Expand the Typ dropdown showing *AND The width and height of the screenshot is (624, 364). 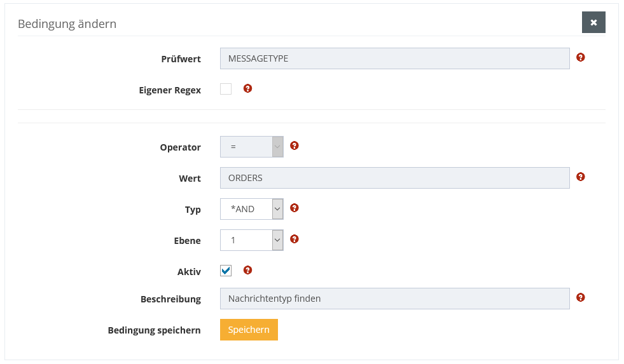tap(251, 209)
